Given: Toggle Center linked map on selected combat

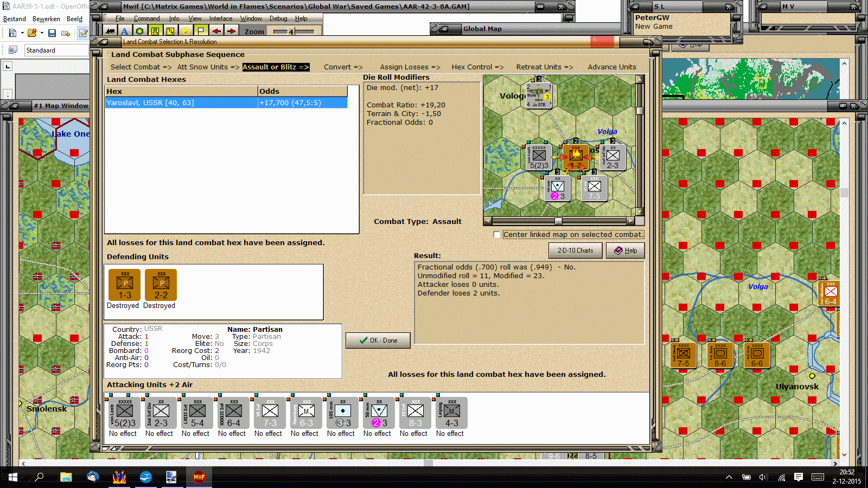Looking at the screenshot, I should click(496, 235).
